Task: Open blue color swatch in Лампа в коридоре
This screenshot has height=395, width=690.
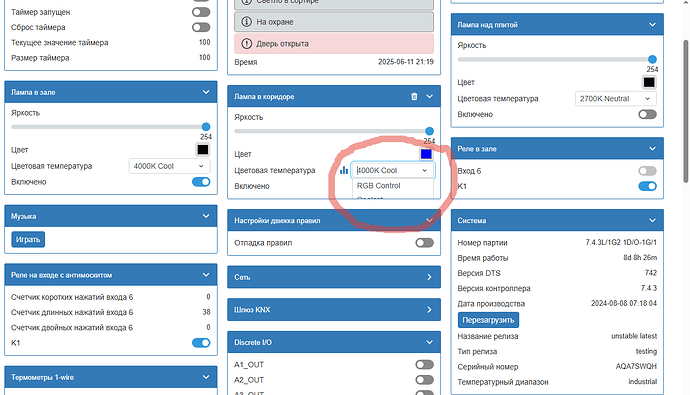Action: point(426,154)
